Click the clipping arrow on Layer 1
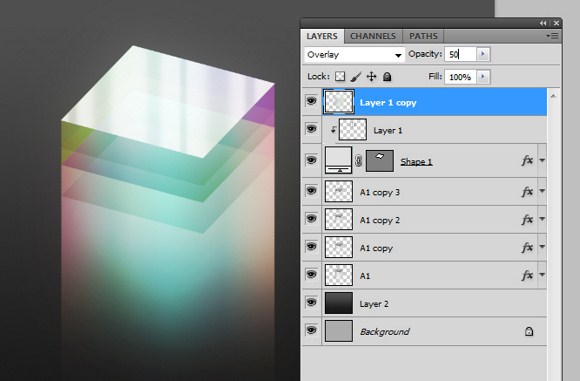 click(333, 129)
